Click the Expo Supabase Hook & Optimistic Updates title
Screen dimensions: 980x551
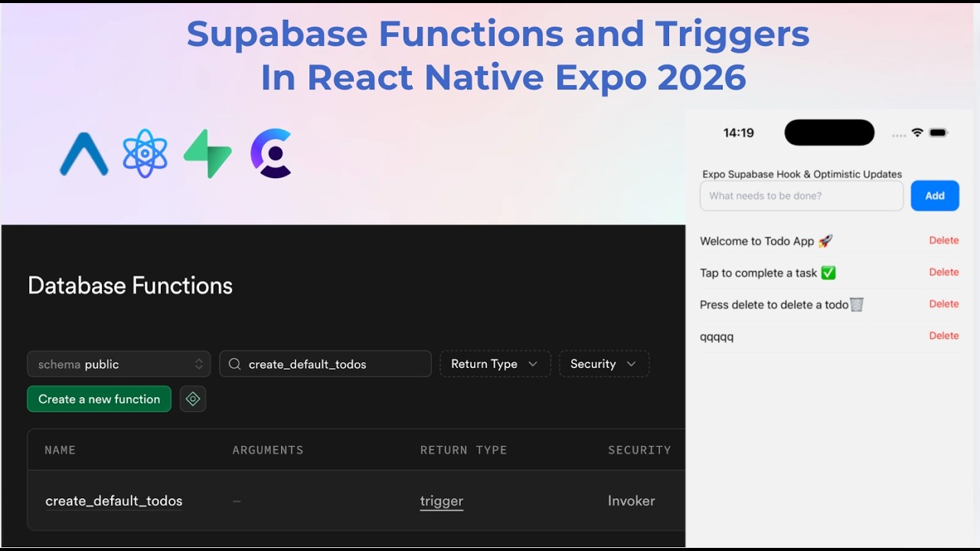pyautogui.click(x=802, y=174)
